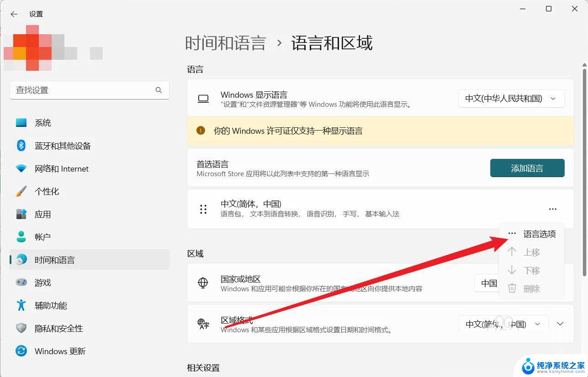Open 网络和 Internet settings category
This screenshot has width=588, height=377.
90,168
